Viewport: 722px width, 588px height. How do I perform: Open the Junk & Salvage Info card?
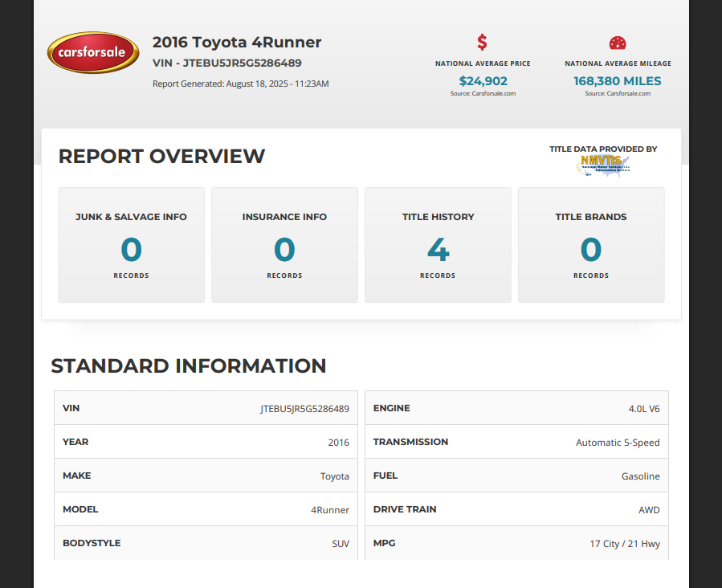(x=131, y=245)
